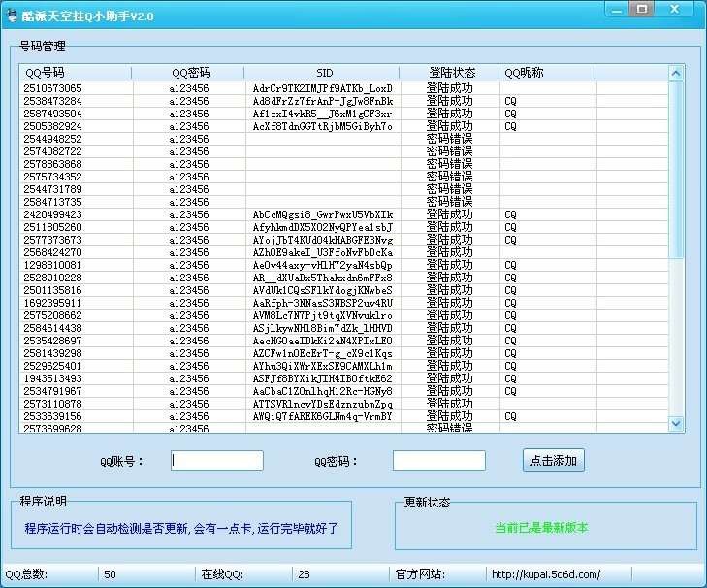Click 登陆成功 status for 2510673065
Screen dimensions: 707x588
[x=450, y=88]
